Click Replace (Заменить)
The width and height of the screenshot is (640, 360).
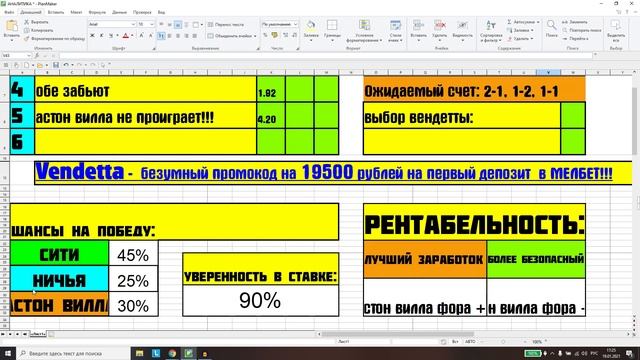click(575, 22)
